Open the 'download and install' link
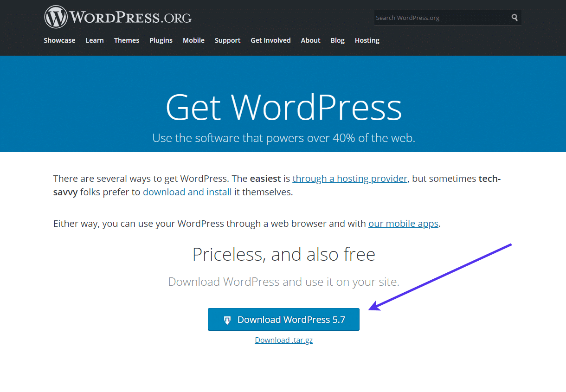 [187, 192]
